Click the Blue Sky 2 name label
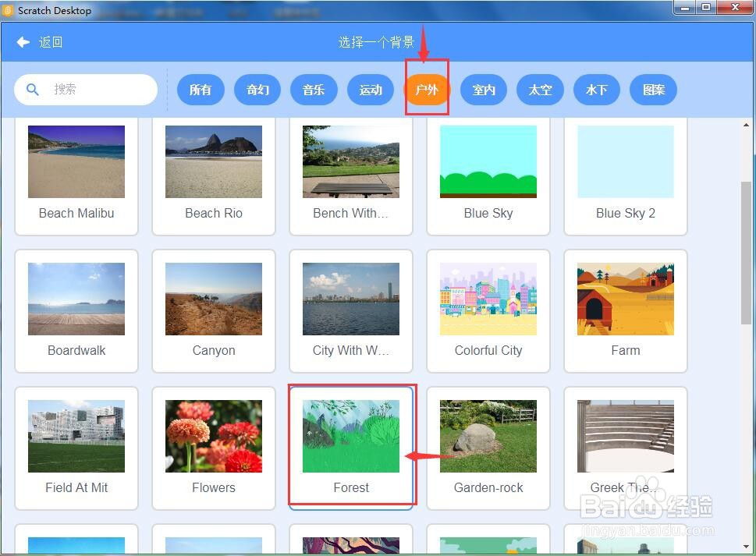 click(626, 214)
